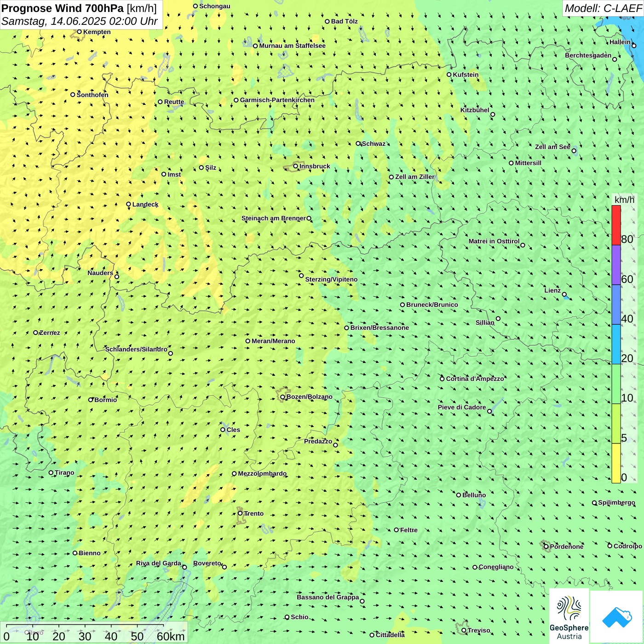The width and height of the screenshot is (644, 644).
Task: Click the Hallein location marker
Action: click(x=634, y=46)
